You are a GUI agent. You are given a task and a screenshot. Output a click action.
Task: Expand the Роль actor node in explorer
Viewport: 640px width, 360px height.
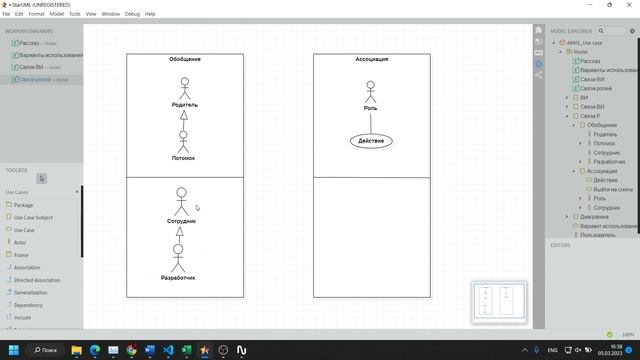tap(580, 198)
